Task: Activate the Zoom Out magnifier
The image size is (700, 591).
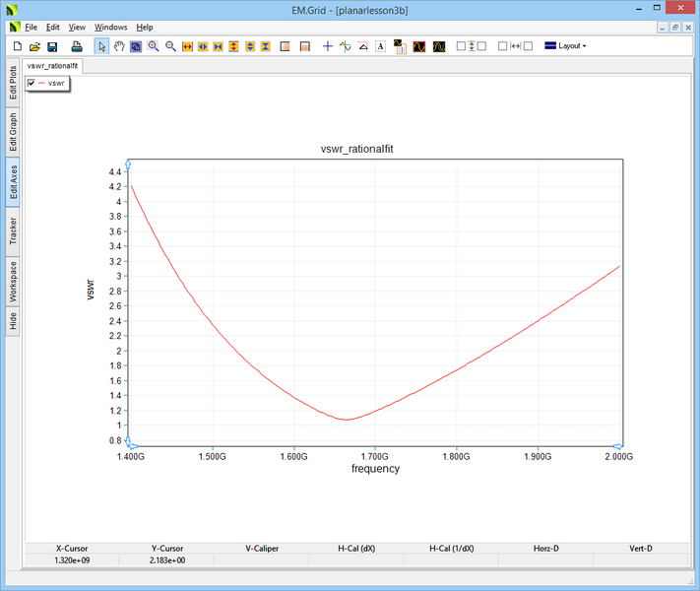Action: click(170, 46)
